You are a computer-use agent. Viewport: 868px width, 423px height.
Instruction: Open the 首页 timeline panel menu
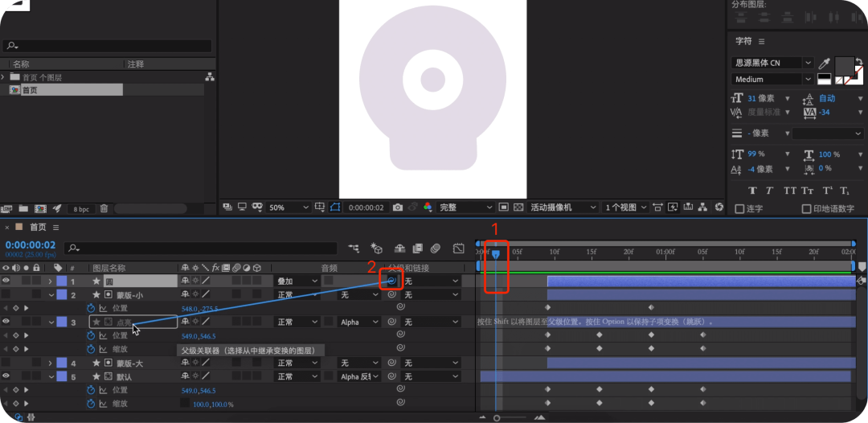point(56,228)
